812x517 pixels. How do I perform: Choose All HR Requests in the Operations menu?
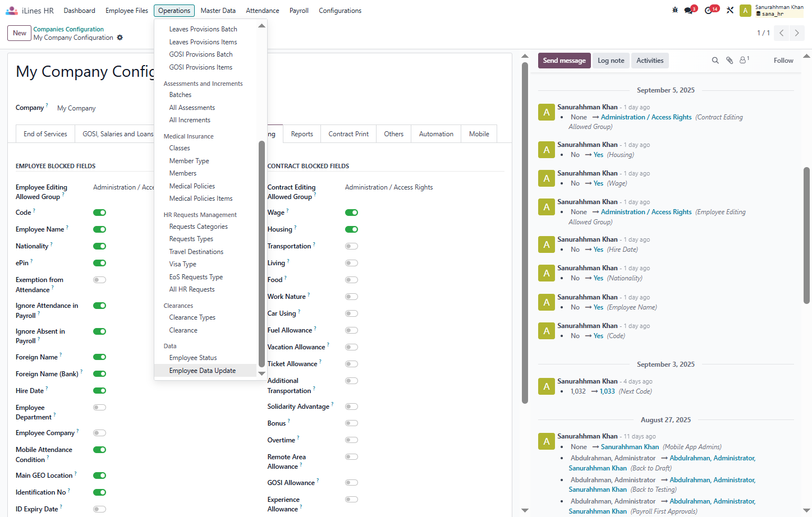coord(192,289)
